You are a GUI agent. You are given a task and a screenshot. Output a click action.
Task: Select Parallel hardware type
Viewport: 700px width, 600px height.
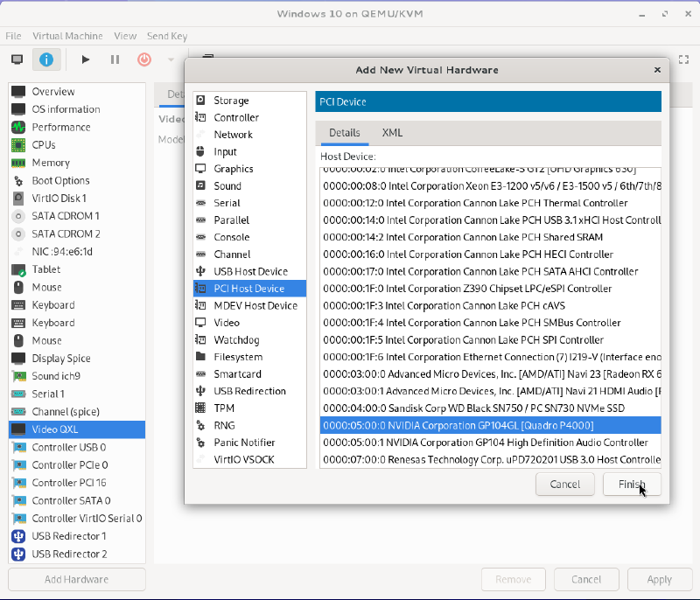(x=250, y=220)
